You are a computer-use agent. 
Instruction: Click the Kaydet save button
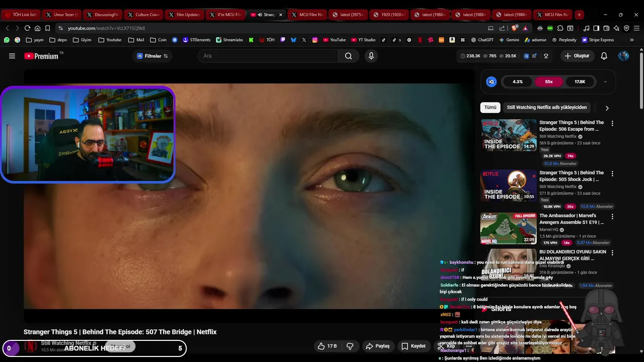tap(414, 346)
